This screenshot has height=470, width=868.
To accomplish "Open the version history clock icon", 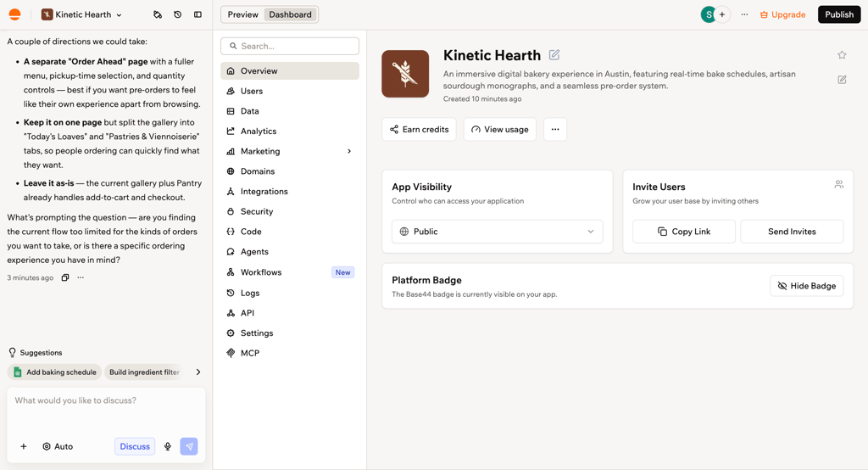I will pyautogui.click(x=178, y=14).
